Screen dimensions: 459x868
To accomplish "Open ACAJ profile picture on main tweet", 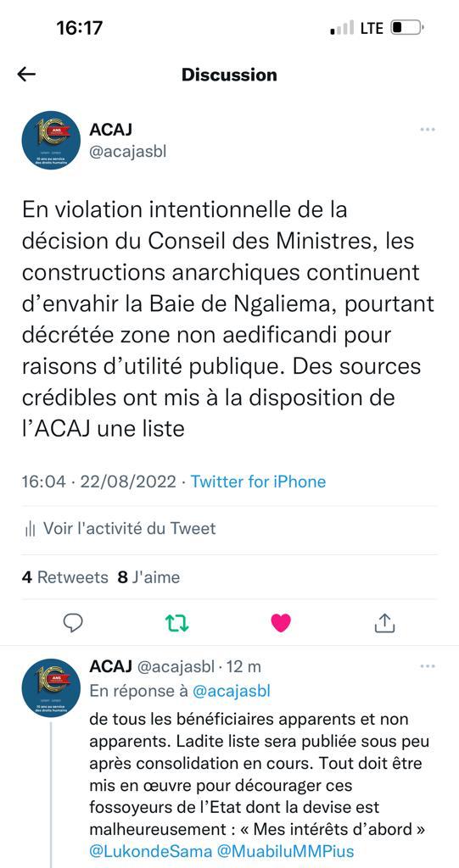I will [51, 140].
